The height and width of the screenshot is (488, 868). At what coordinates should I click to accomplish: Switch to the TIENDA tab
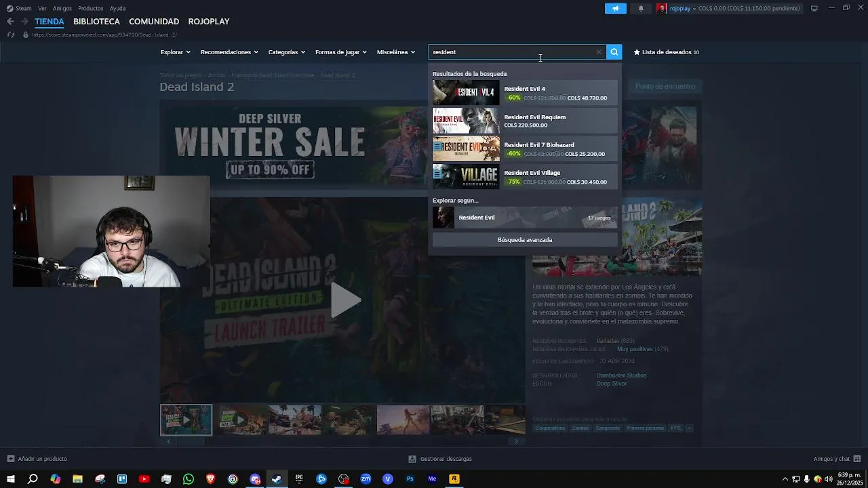tap(50, 22)
